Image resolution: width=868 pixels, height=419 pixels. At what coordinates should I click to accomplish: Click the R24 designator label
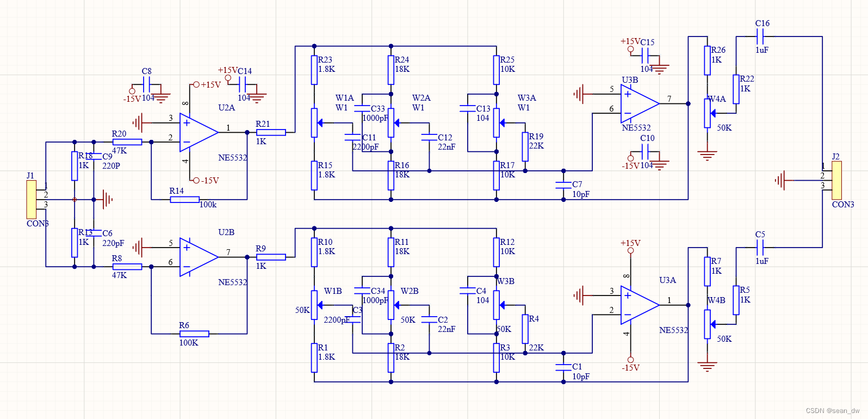402,60
